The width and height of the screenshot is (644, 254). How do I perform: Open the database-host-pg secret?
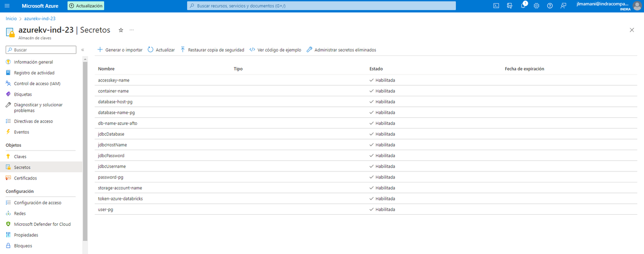coord(115,102)
